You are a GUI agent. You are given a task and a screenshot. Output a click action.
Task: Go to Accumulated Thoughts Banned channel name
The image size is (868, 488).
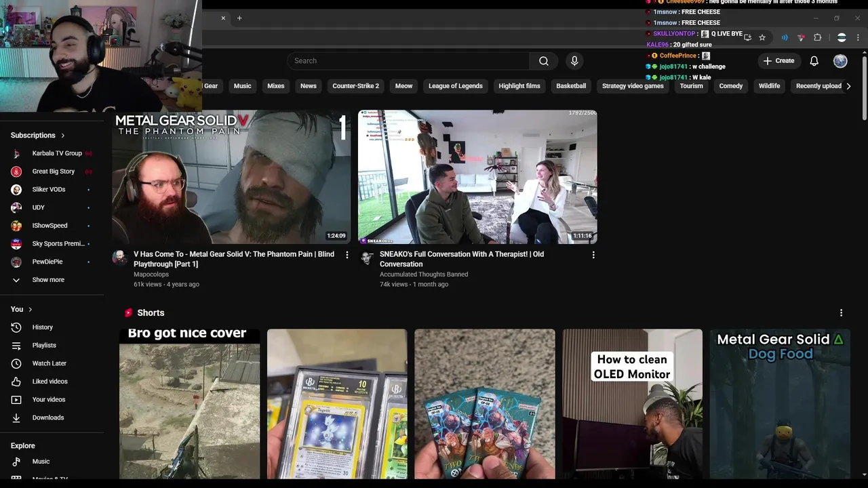click(424, 274)
